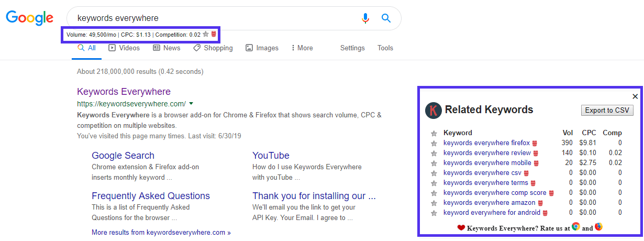644x241 pixels.
Task: Star the main keyword in the volume bar
Action: click(x=206, y=35)
